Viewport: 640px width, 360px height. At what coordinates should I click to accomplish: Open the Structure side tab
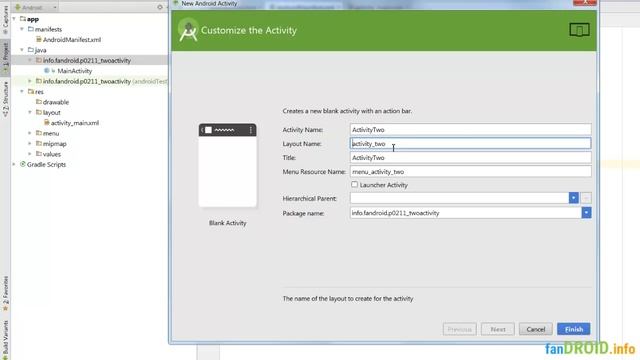point(5,99)
